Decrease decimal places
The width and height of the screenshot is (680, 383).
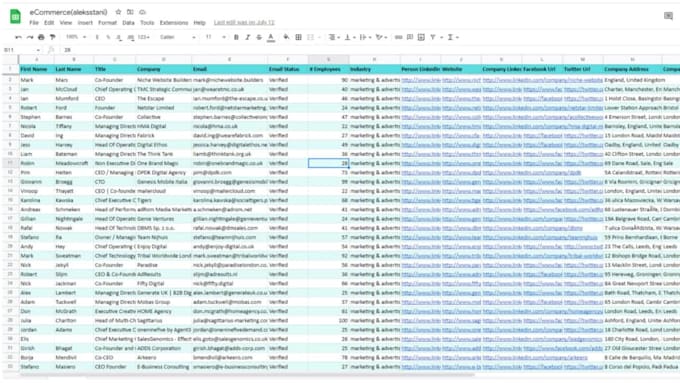pos(119,37)
